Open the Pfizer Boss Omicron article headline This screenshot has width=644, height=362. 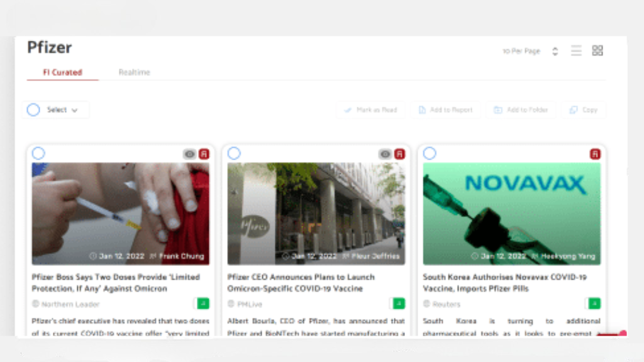tap(116, 283)
